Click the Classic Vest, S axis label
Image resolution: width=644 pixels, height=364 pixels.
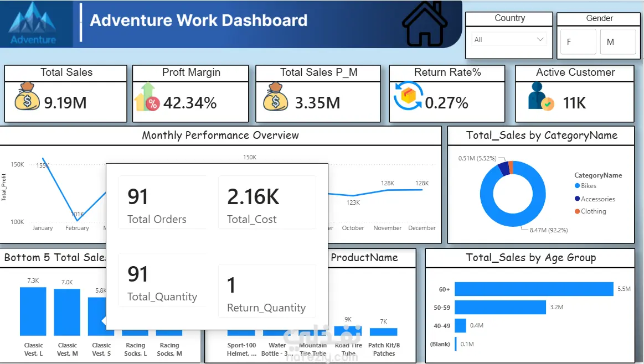(101, 349)
